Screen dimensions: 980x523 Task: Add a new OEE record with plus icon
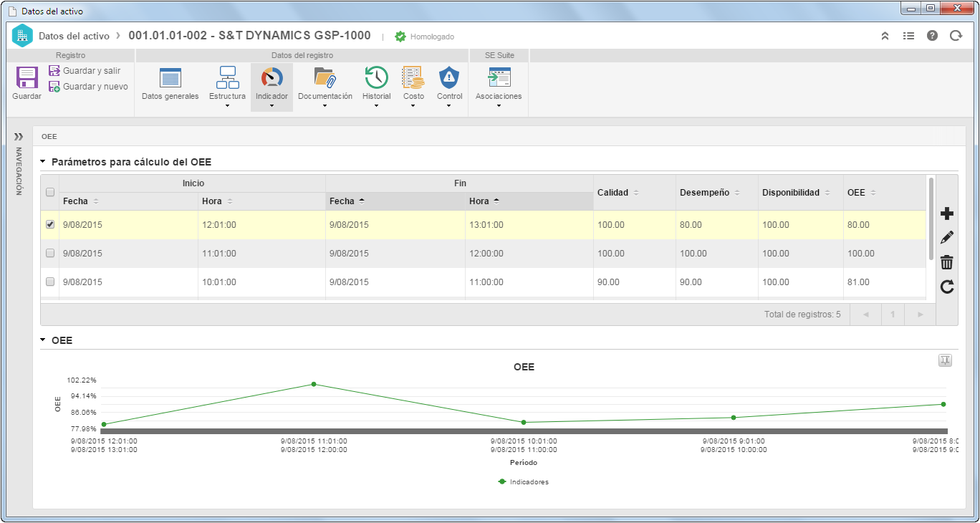coord(946,213)
